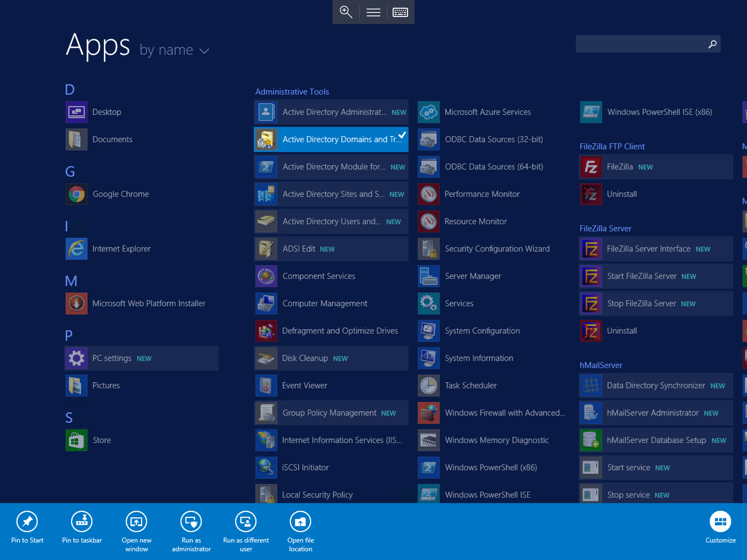
Task: Select Active Directory Module for PowerShell entry
Action: pos(331,167)
